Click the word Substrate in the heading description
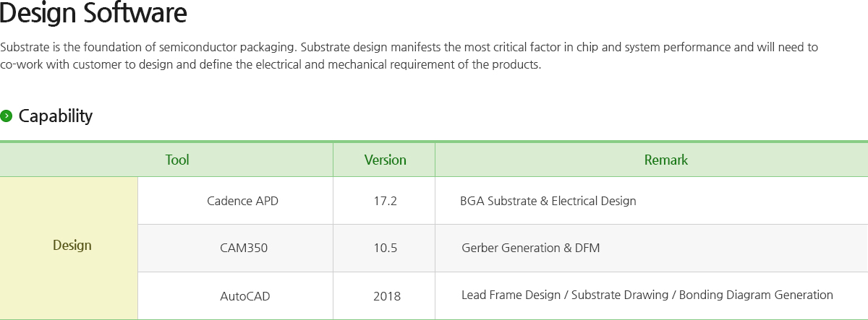 (25, 48)
